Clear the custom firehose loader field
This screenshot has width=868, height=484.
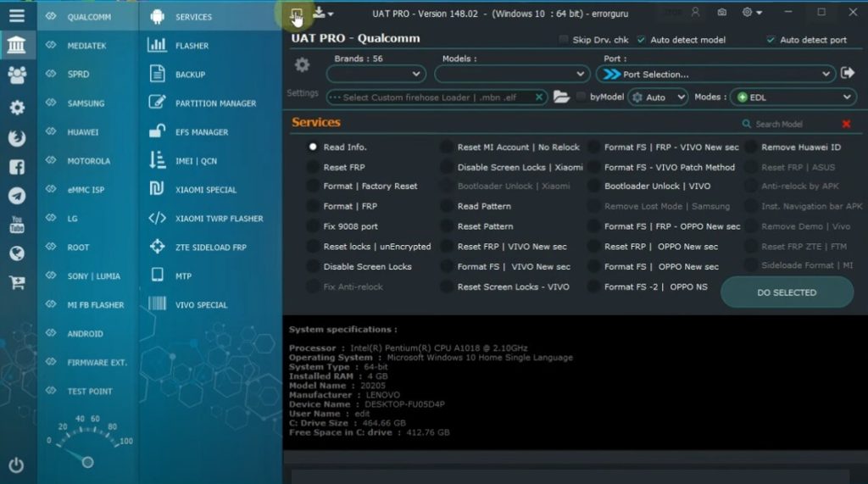[538, 97]
